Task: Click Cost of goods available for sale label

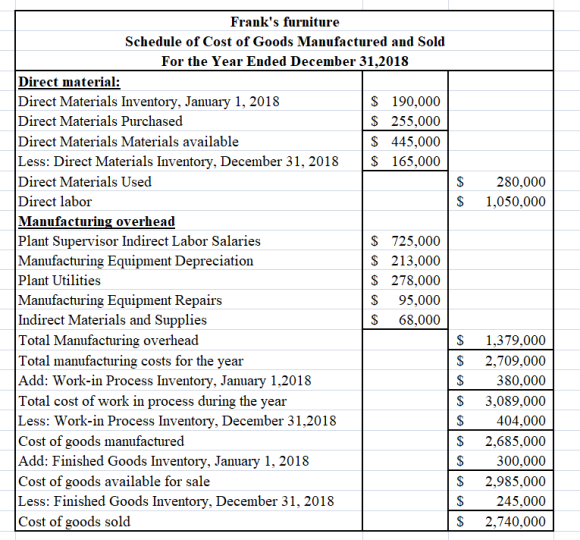Action: [114, 482]
